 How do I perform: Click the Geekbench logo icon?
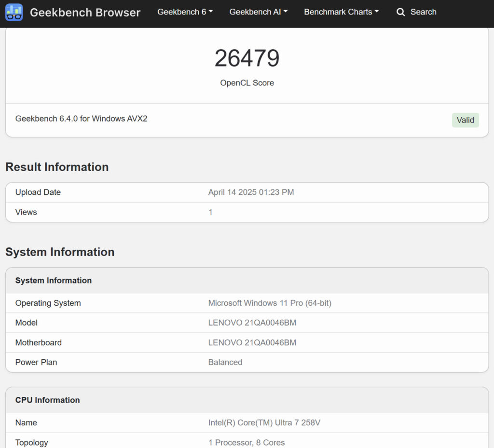coord(14,12)
